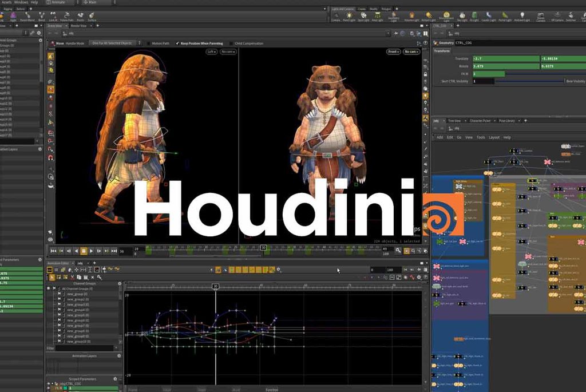This screenshot has width=586, height=392.
Task: Expand the obj/CTRL_COG scoped parameter entry
Action: click(x=52, y=383)
